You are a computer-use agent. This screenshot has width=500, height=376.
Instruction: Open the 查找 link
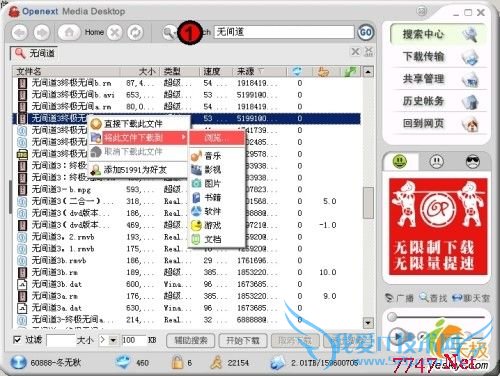click(433, 298)
